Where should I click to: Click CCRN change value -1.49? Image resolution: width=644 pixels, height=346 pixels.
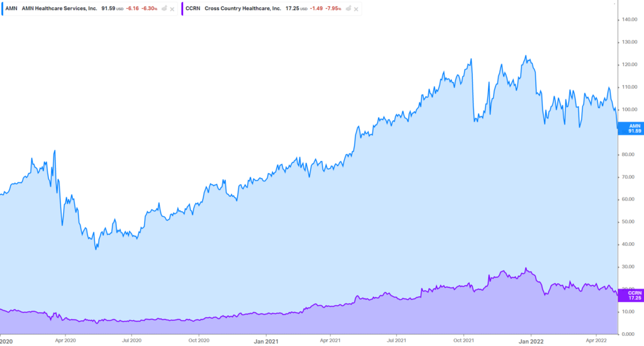(x=316, y=8)
